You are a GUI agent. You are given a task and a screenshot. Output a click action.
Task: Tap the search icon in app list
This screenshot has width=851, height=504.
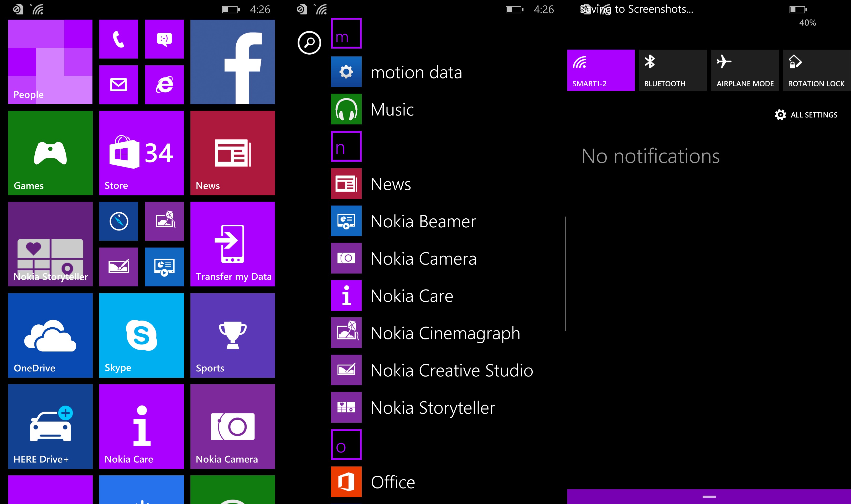tap(309, 43)
